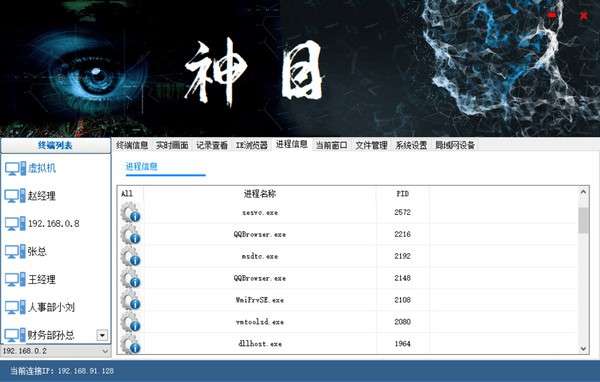Select the gear icon beside vmtoolsd.exe
Image resolution: width=600 pixels, height=382 pixels.
point(130,322)
